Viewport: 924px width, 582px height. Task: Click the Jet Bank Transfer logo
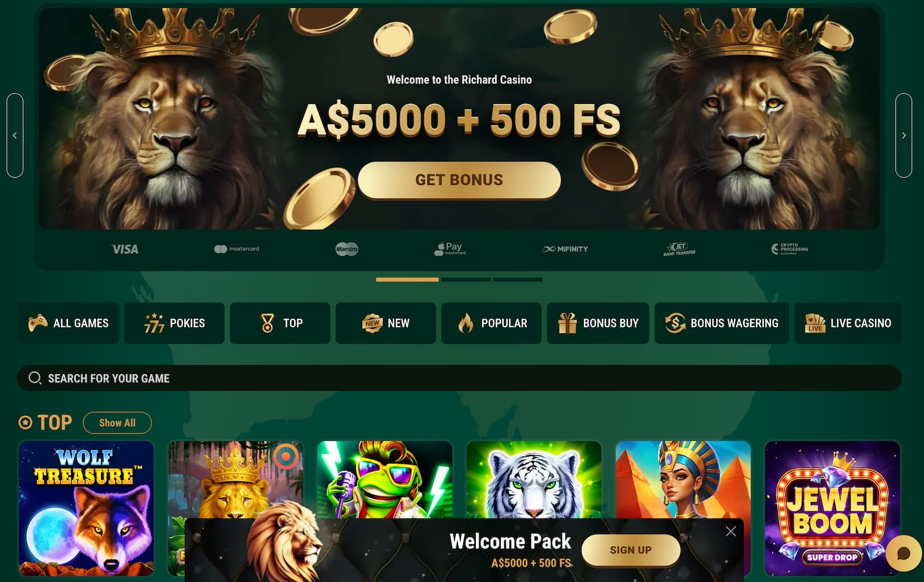click(x=679, y=249)
